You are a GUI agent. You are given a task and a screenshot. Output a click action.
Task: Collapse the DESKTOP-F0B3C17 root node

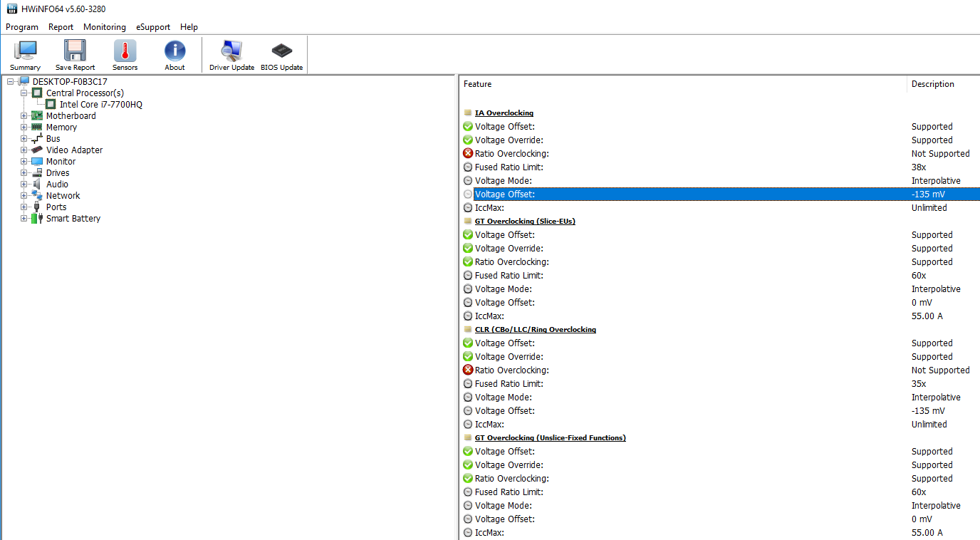pyautogui.click(x=11, y=81)
